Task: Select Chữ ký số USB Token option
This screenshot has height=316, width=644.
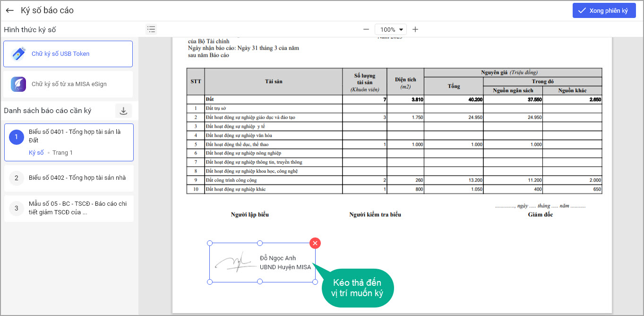Action: (x=68, y=54)
